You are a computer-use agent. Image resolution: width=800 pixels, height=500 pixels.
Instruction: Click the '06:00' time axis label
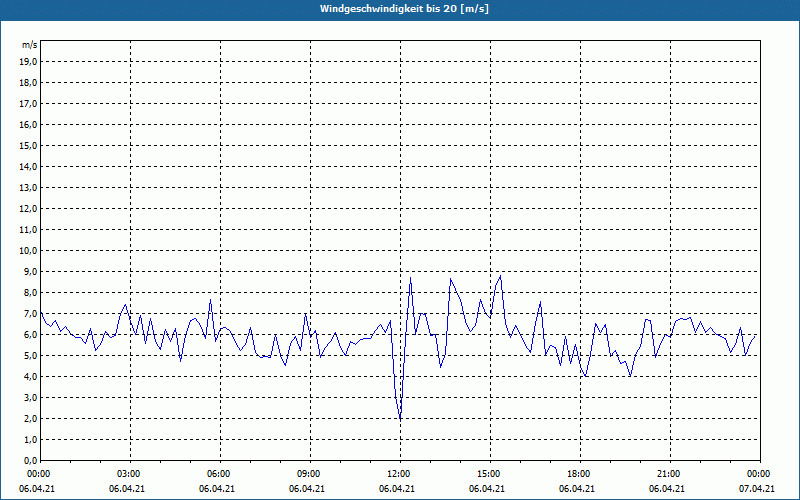click(220, 474)
